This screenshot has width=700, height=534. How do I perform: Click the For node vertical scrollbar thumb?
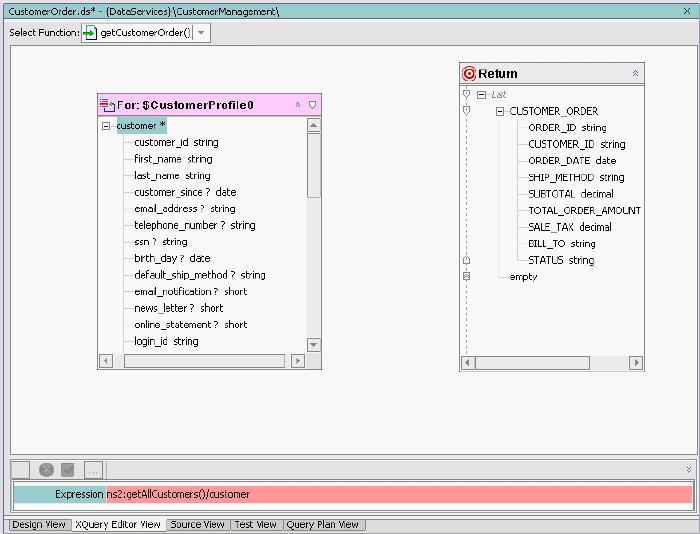tap(314, 165)
